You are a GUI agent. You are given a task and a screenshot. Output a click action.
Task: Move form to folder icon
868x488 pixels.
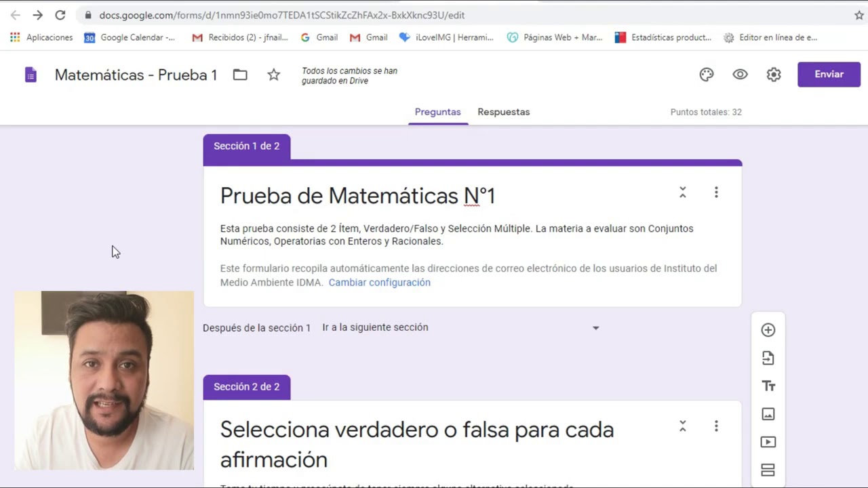coord(240,75)
